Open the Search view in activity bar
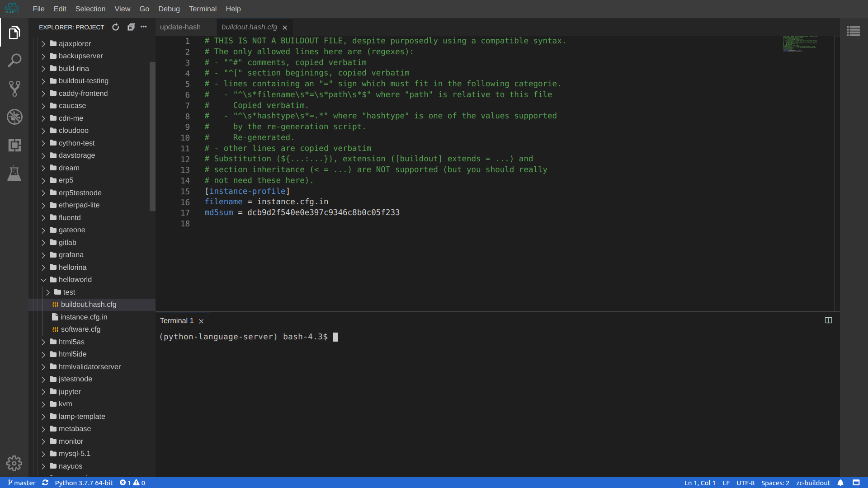Image resolution: width=868 pixels, height=488 pixels. tap(14, 61)
